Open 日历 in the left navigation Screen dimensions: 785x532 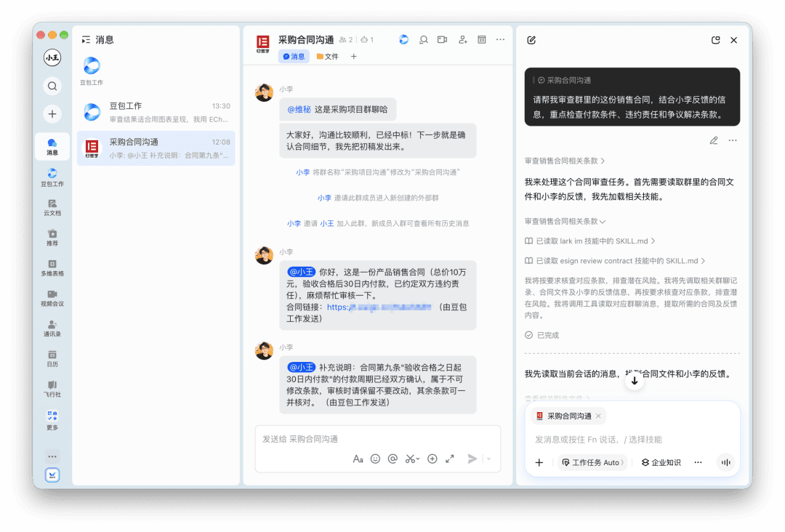[x=52, y=359]
